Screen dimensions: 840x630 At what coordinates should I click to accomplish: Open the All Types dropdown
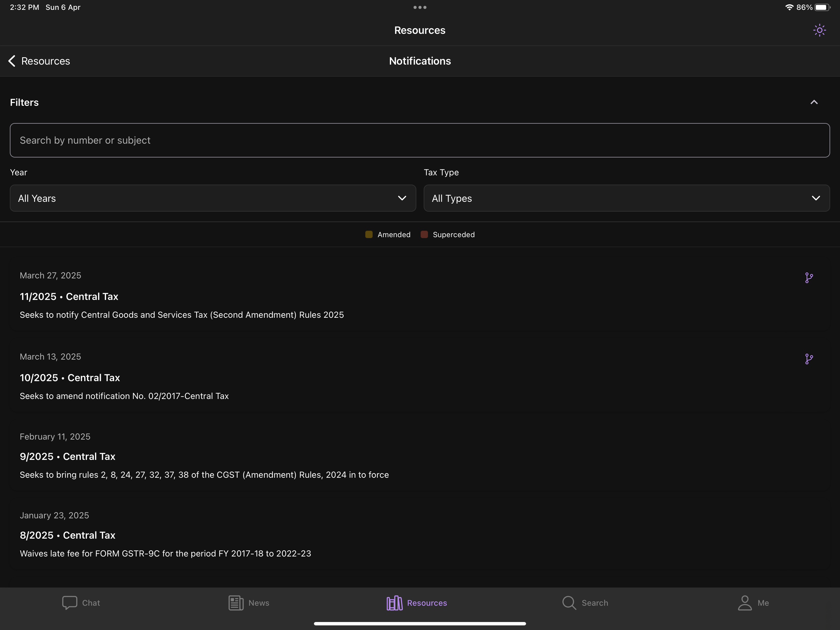(627, 198)
